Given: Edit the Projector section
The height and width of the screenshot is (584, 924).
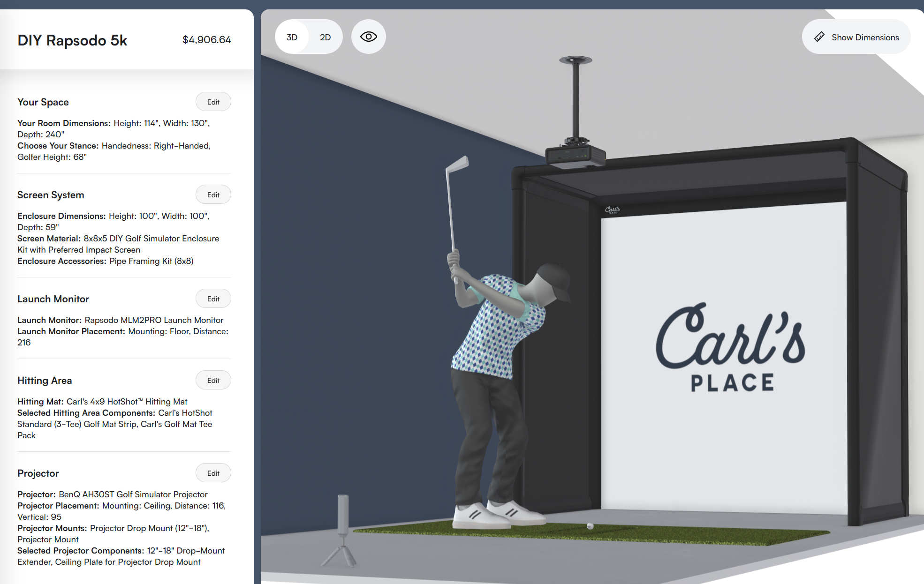Looking at the screenshot, I should (x=213, y=473).
